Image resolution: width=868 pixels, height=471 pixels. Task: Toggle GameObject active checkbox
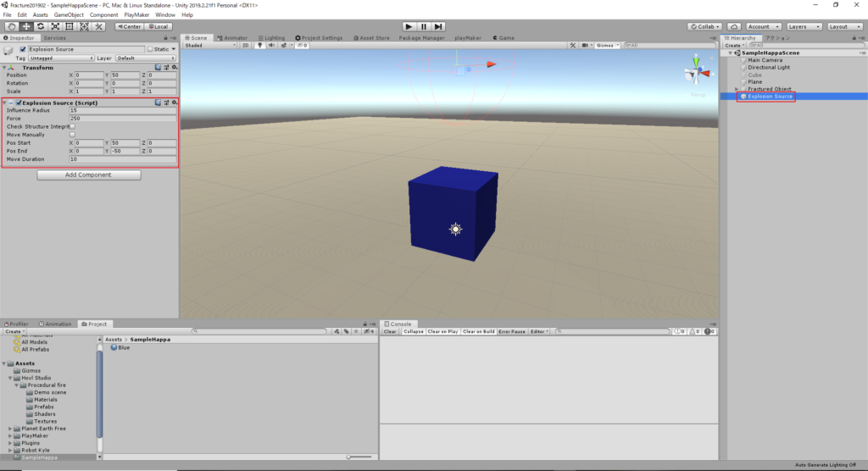[x=23, y=49]
